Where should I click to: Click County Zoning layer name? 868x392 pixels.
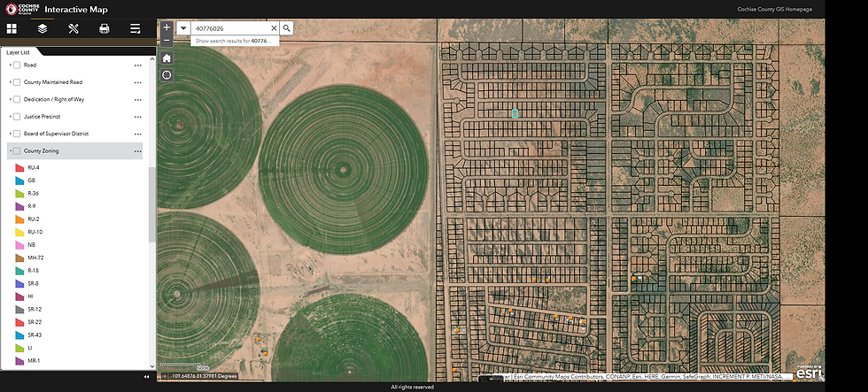[41, 151]
